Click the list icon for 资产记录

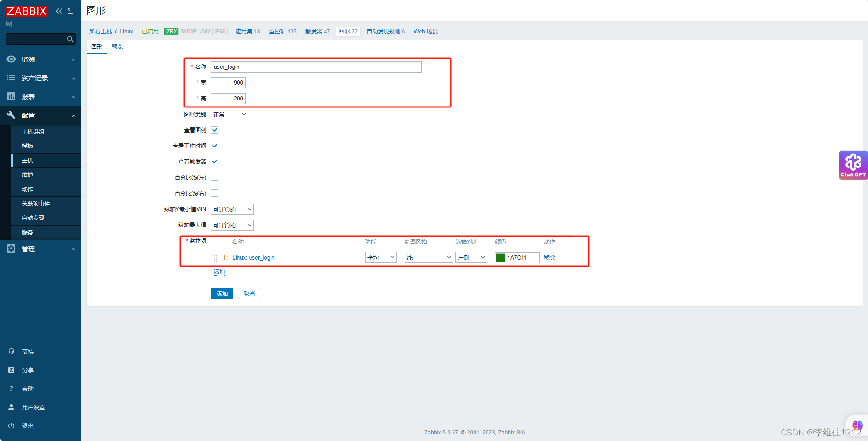(11, 78)
